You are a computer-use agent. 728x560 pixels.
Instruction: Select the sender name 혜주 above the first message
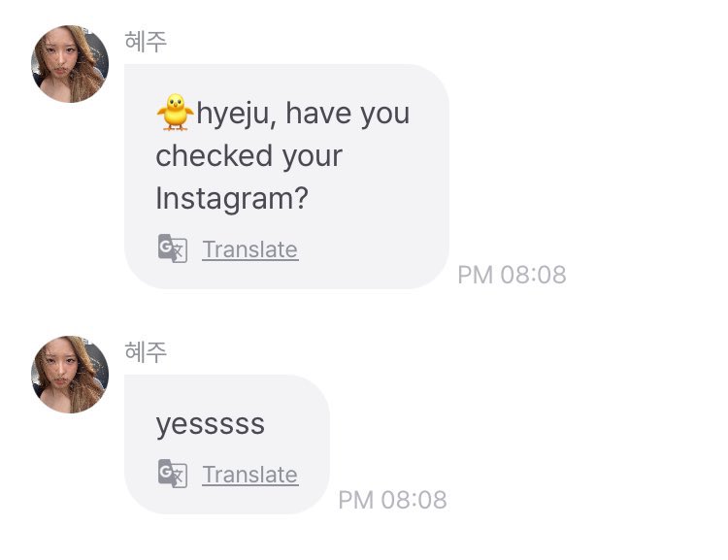point(147,42)
